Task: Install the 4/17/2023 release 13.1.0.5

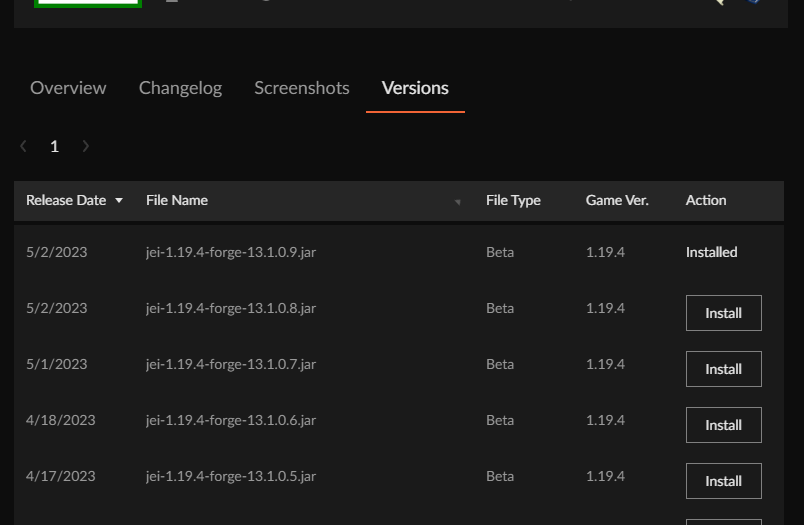Action: (723, 481)
